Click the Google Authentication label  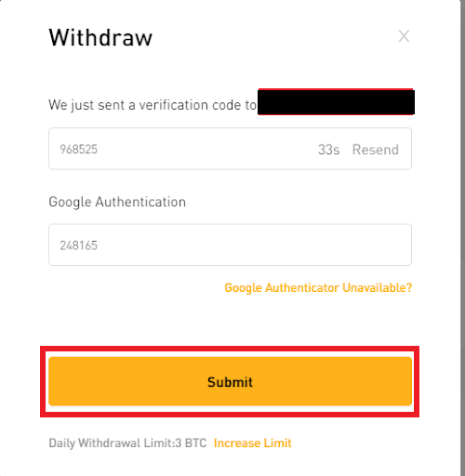pyautogui.click(x=117, y=202)
